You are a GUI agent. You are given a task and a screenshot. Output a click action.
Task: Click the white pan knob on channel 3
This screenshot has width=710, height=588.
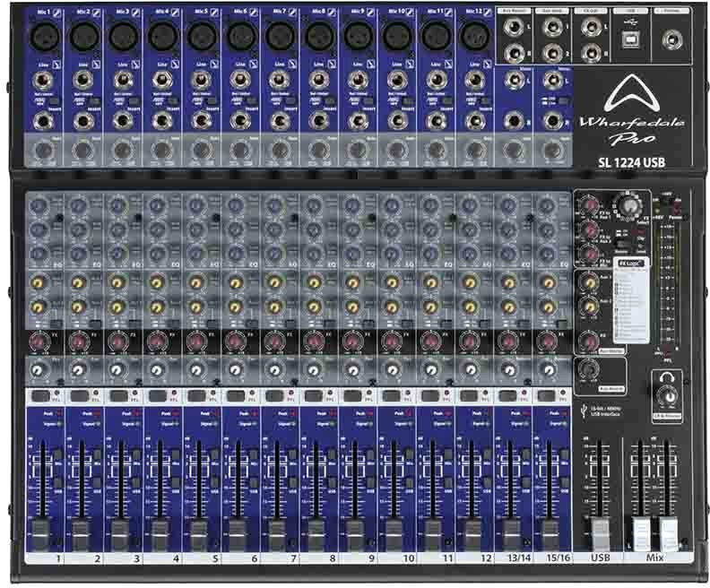117,370
